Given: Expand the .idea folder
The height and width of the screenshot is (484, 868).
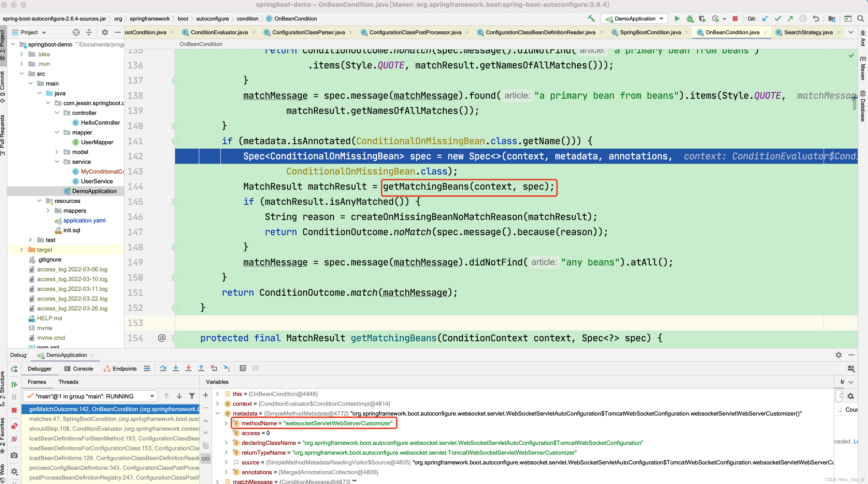Looking at the screenshot, I should pyautogui.click(x=21, y=54).
